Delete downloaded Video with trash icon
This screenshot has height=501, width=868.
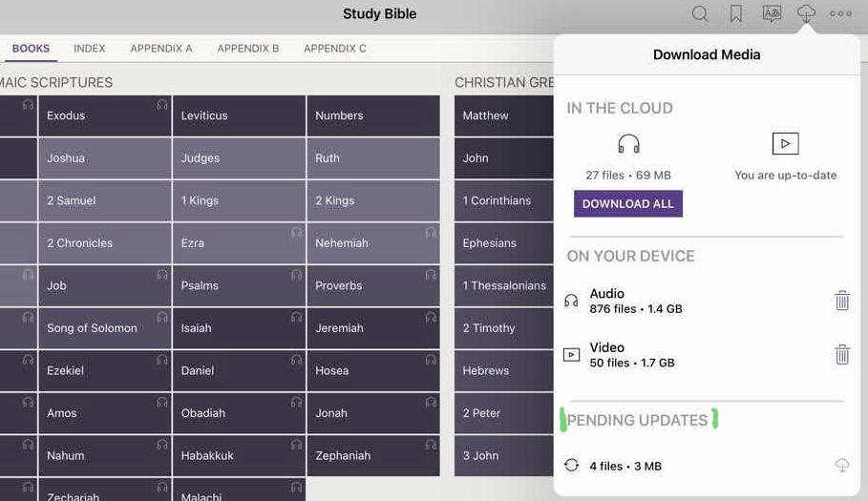[x=841, y=355]
